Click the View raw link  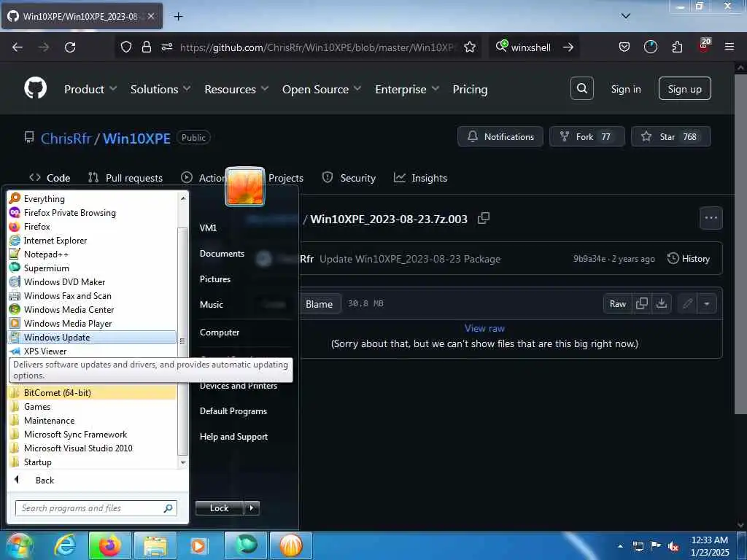pyautogui.click(x=484, y=328)
